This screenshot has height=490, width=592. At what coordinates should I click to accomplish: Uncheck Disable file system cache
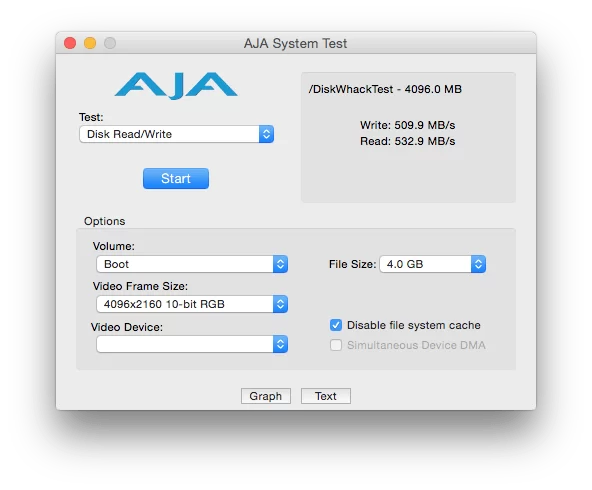(336, 325)
